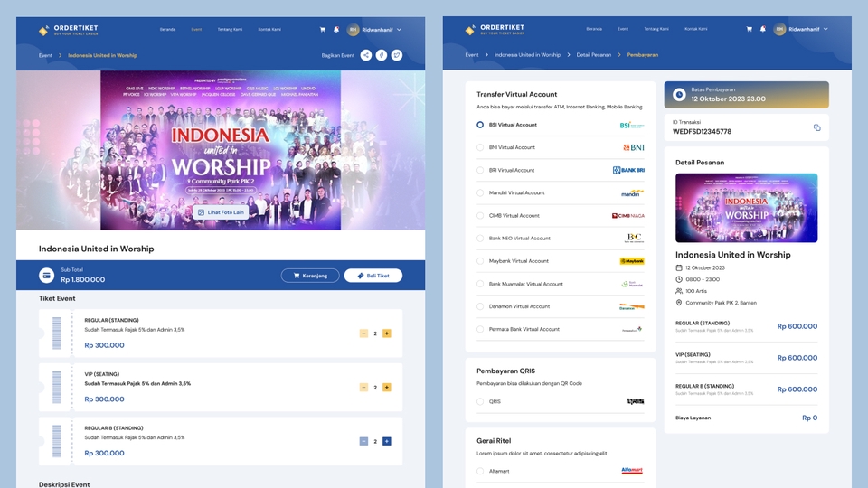Open notifications bell in left page header

pyautogui.click(x=336, y=29)
